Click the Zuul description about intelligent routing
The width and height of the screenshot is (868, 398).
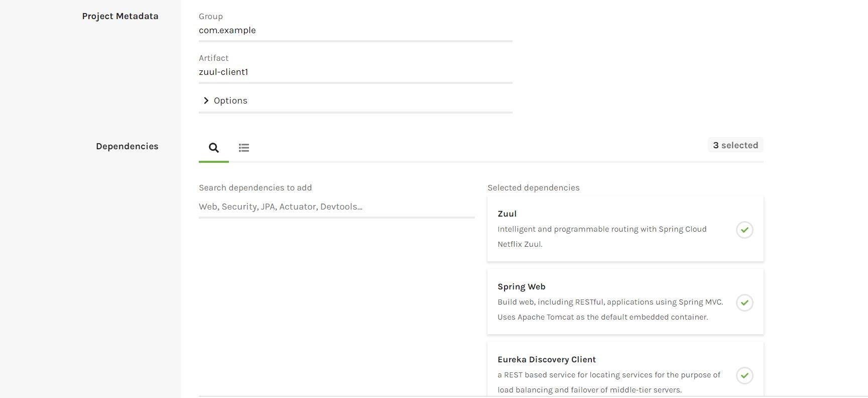pos(601,236)
